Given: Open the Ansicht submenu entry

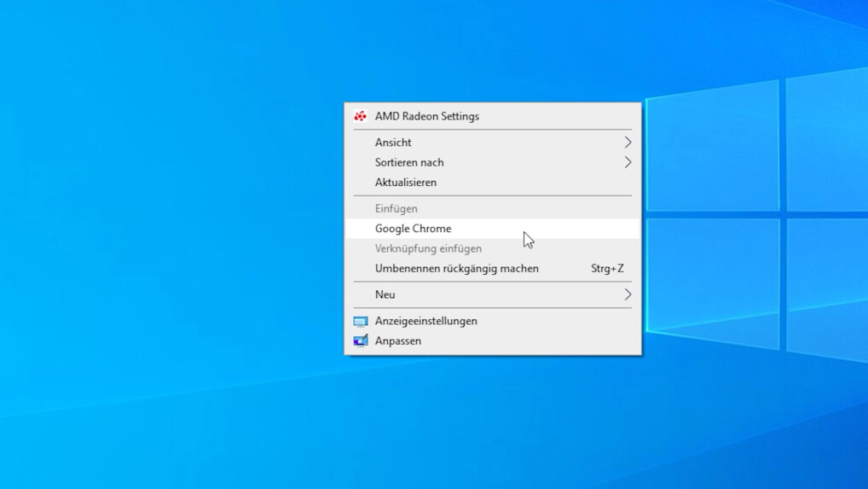Looking at the screenshot, I should tap(393, 143).
